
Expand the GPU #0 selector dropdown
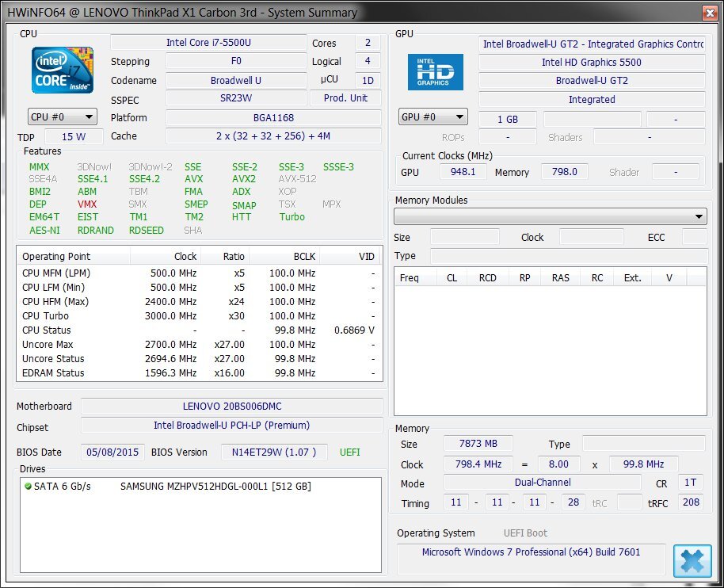[433, 117]
